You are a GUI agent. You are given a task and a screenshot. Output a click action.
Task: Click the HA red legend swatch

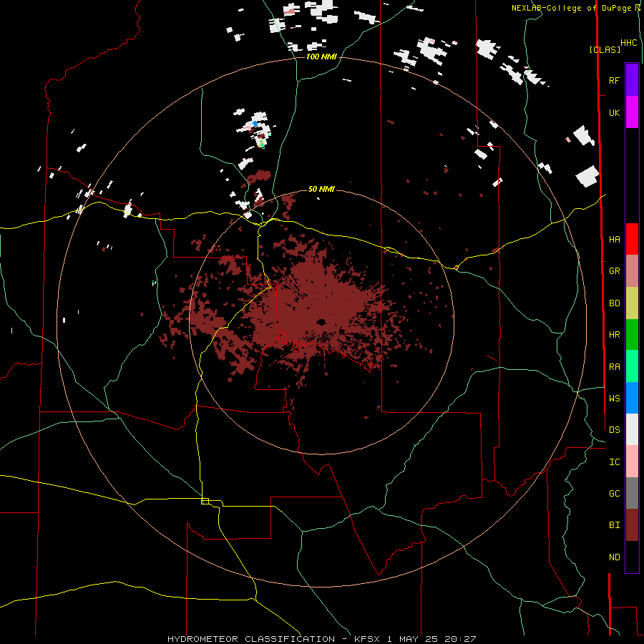tap(632, 239)
